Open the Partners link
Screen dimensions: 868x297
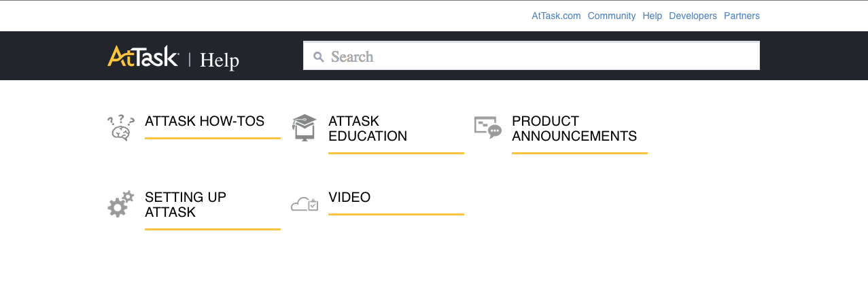(x=742, y=16)
